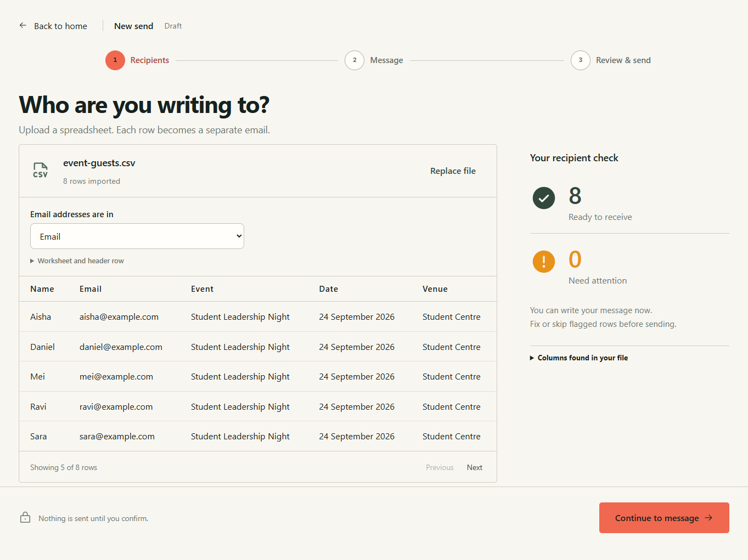
Task: Click the name Aisha in table
Action: tap(41, 317)
